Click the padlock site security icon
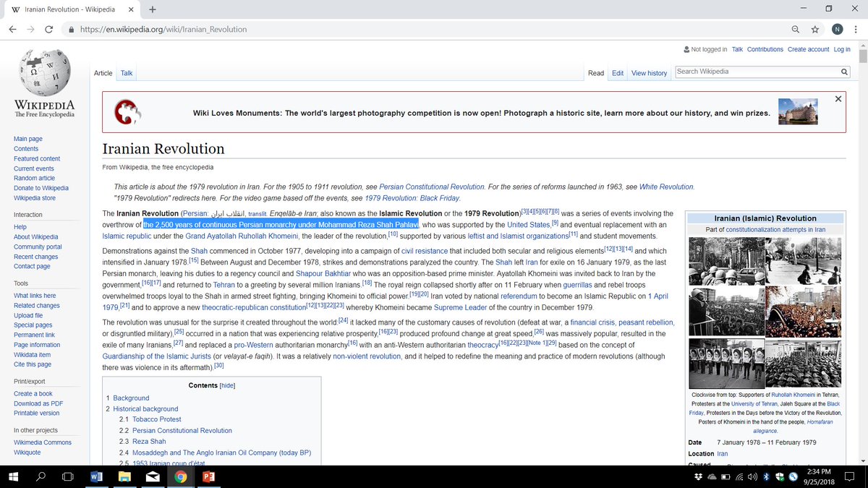Screen dimensions: 868x488 71,30
